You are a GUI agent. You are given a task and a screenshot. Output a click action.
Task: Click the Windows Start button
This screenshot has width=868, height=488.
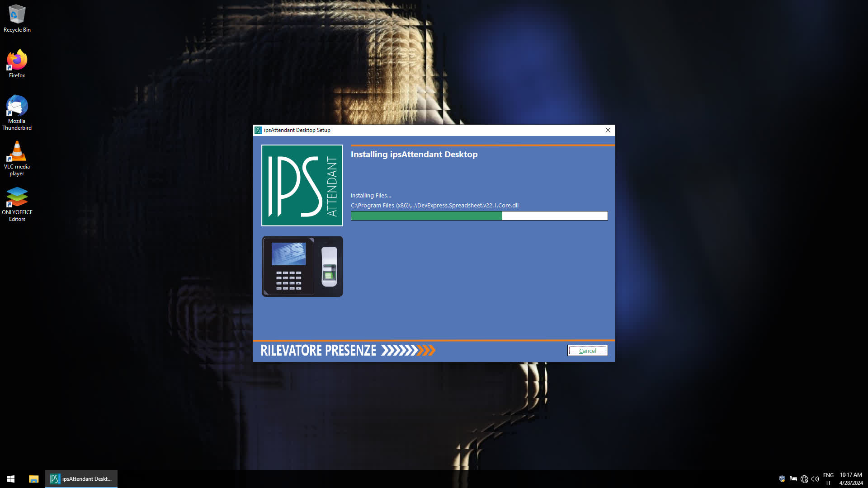11,479
